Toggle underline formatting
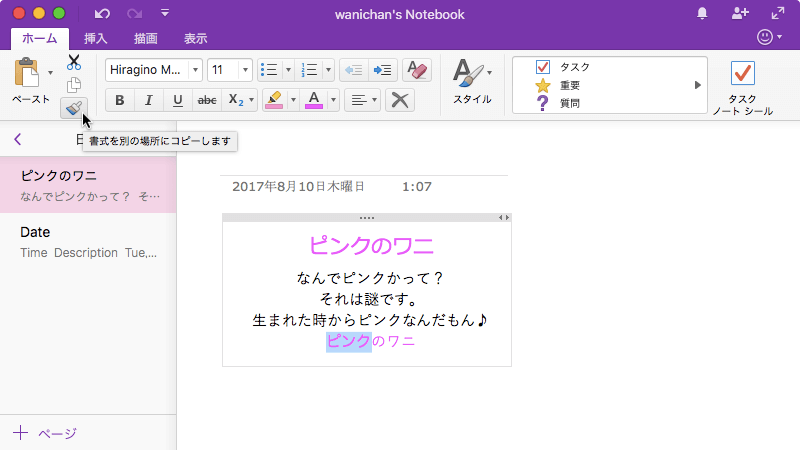This screenshot has height=450, width=800. point(178,100)
